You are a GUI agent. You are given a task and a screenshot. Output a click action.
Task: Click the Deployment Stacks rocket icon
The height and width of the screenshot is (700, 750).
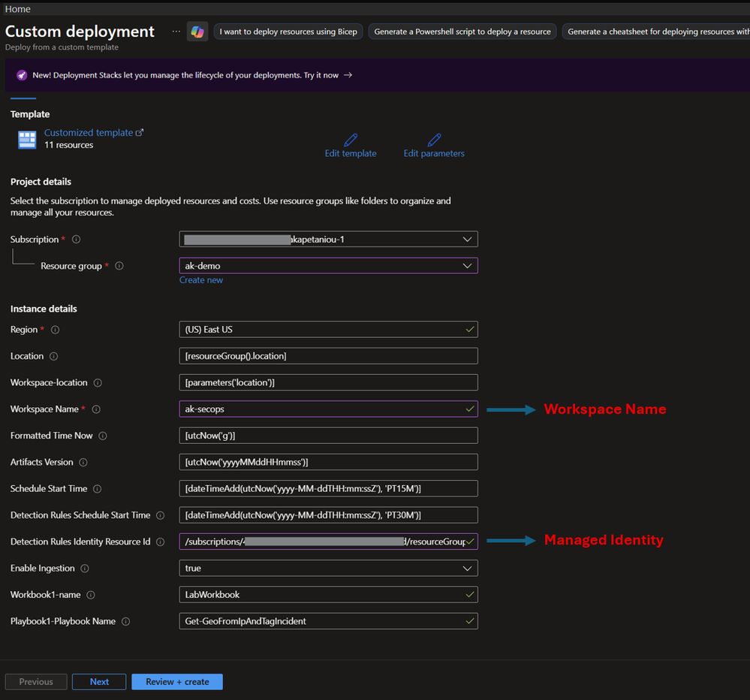pos(22,75)
